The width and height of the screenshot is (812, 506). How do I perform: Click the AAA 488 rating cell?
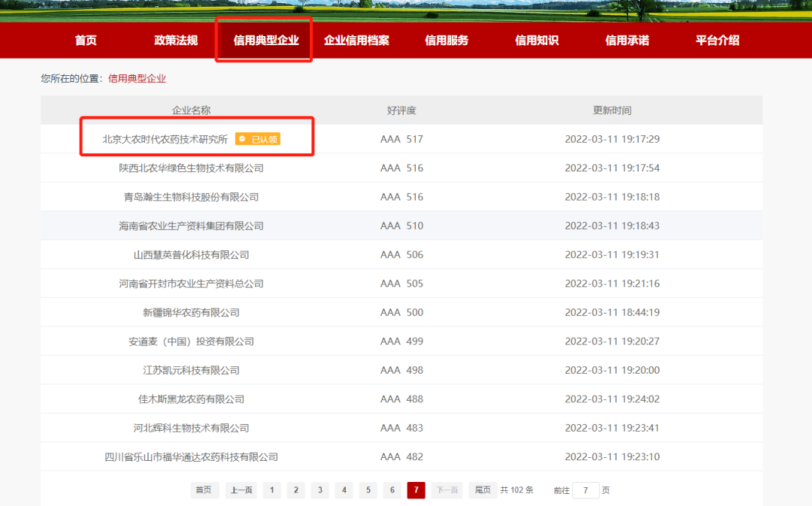click(x=401, y=399)
